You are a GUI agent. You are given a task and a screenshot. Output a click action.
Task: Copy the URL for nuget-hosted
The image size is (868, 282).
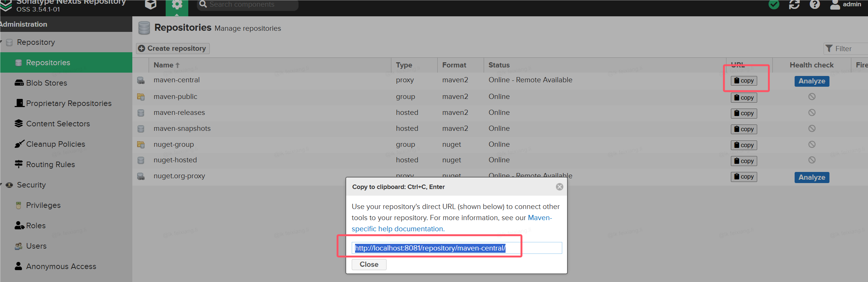pyautogui.click(x=744, y=161)
